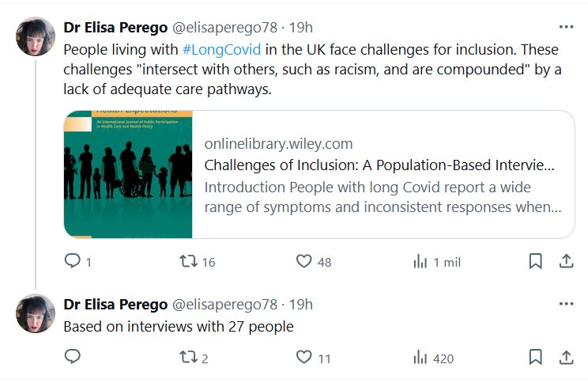Open Dr Elisa Perego's profile name in the first tweet
588x383 pixels.
tap(115, 28)
